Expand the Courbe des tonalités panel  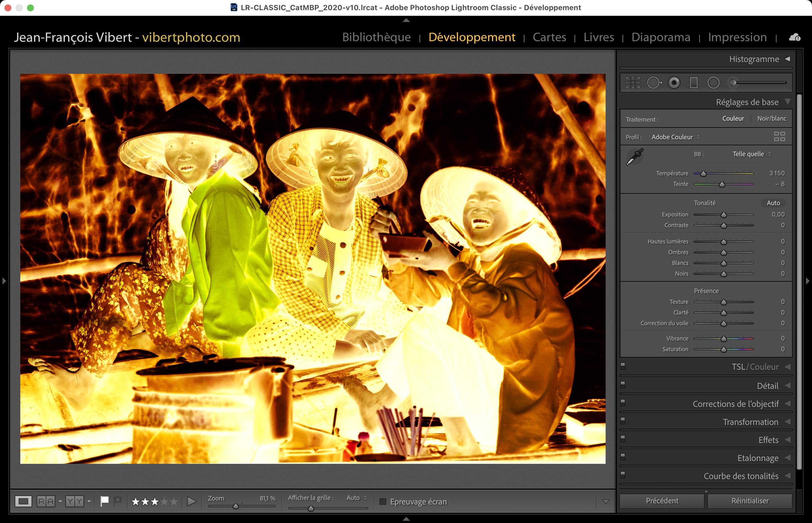[x=741, y=476]
